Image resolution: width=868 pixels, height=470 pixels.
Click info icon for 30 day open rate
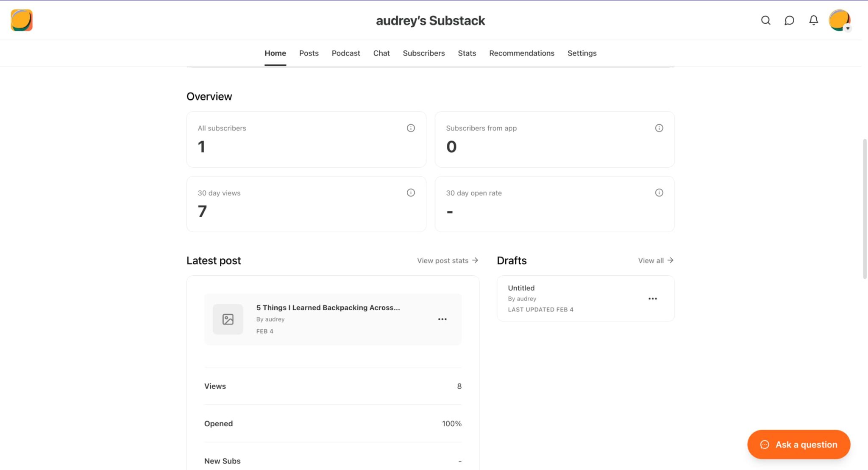659,193
